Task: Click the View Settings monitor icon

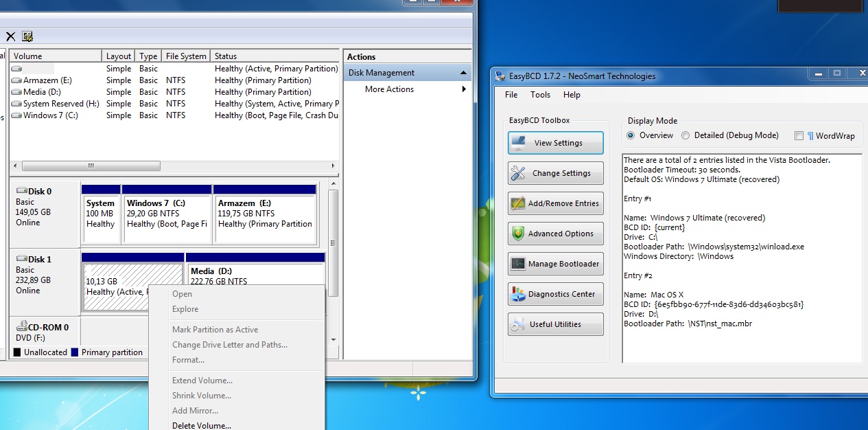Action: [x=519, y=143]
